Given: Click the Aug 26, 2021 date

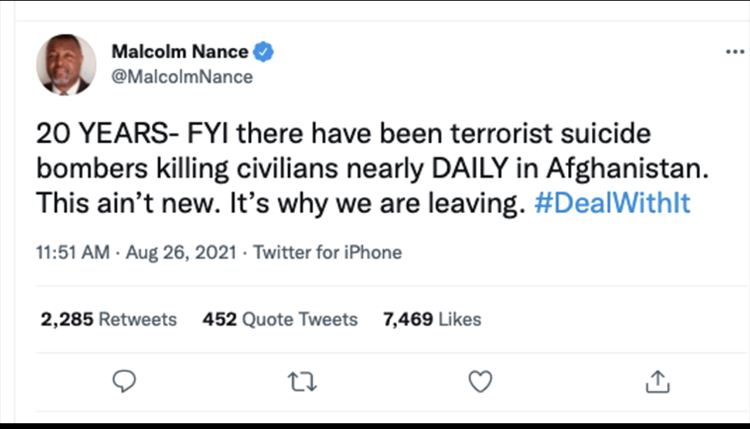Looking at the screenshot, I should point(180,252).
